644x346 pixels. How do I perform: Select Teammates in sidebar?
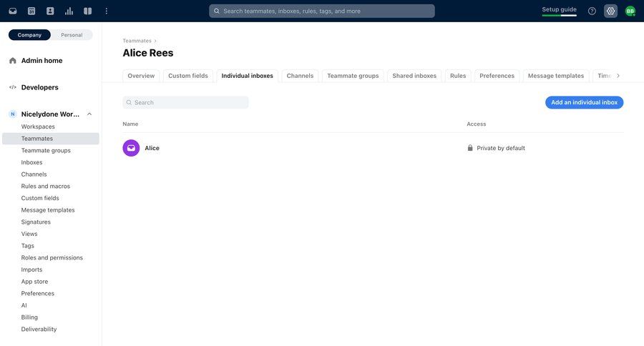51,138
